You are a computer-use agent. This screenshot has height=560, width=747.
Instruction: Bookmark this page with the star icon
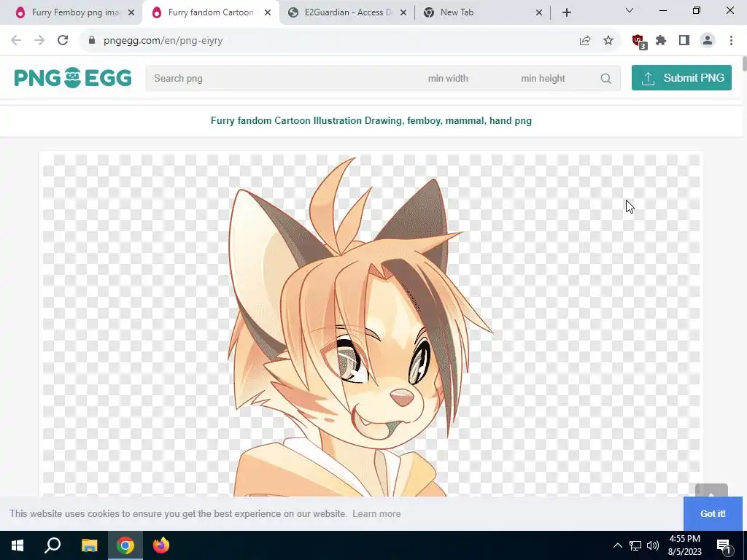(x=608, y=41)
